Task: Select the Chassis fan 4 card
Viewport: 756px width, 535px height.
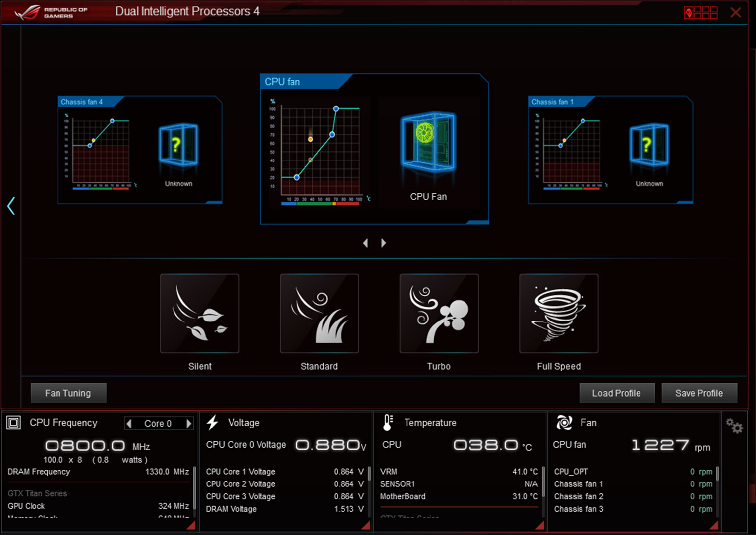Action: point(140,150)
